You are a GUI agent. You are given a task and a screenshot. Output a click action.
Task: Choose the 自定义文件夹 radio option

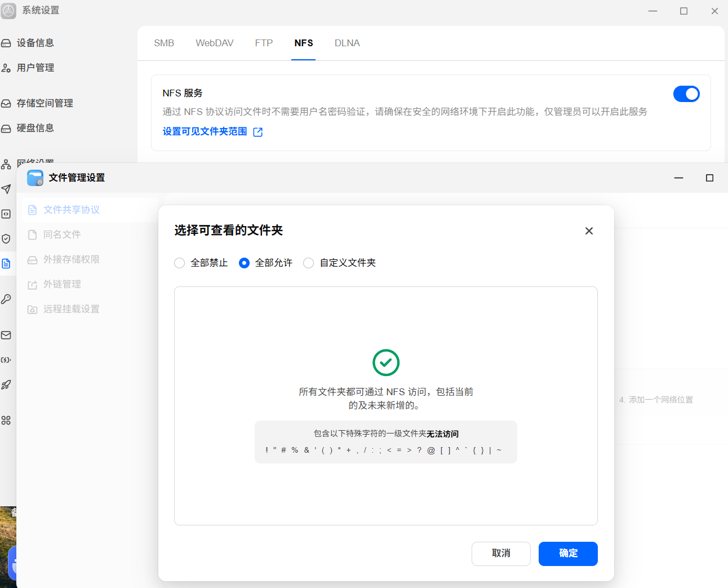click(x=309, y=263)
